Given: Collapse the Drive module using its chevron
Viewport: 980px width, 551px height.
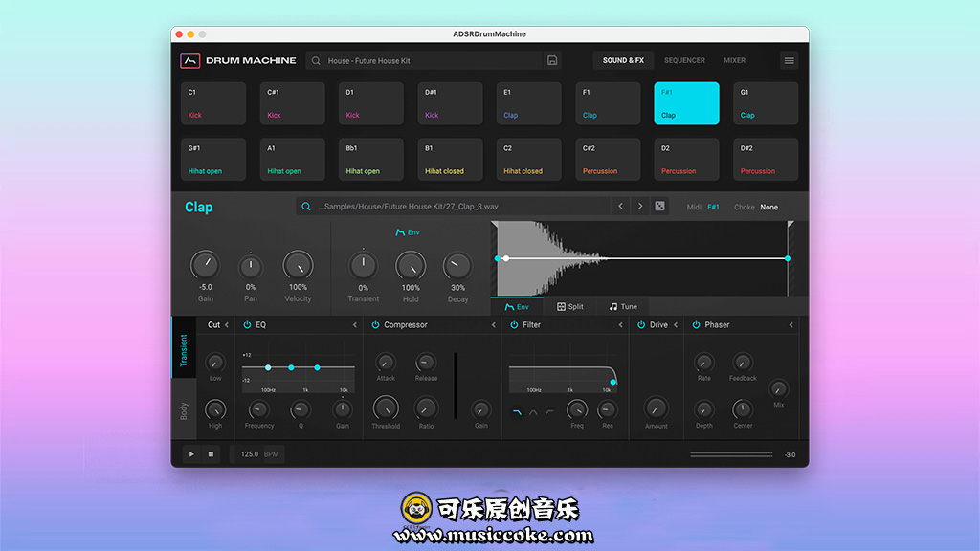Looking at the screenshot, I should 676,325.
